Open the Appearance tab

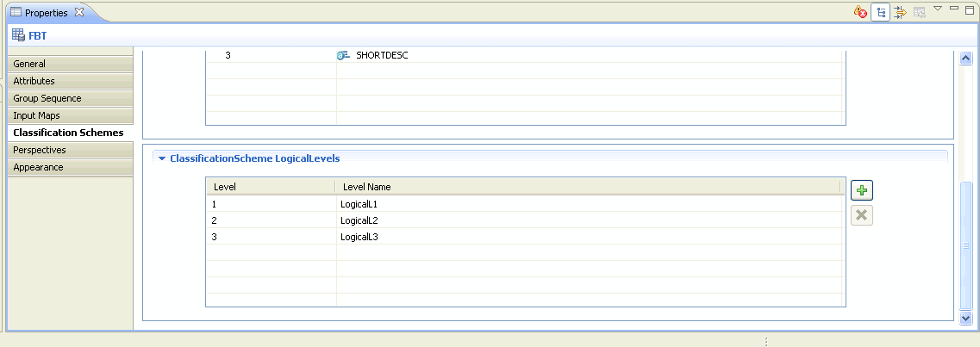point(71,167)
